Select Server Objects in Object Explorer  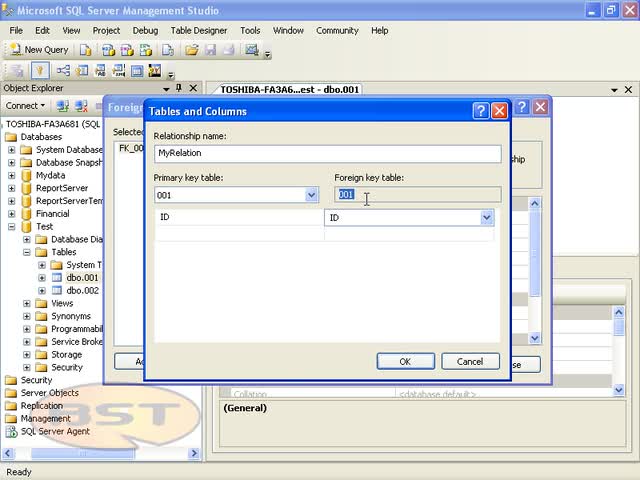(x=49, y=393)
